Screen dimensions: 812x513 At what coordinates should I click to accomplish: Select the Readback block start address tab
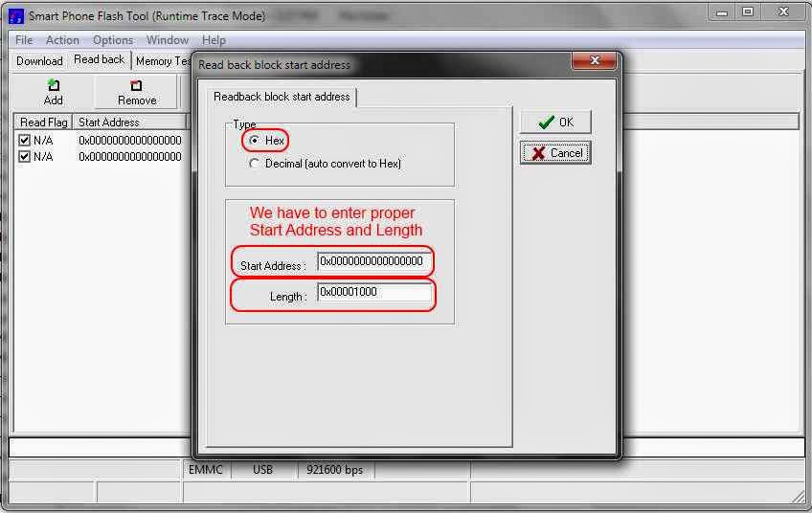[282, 97]
